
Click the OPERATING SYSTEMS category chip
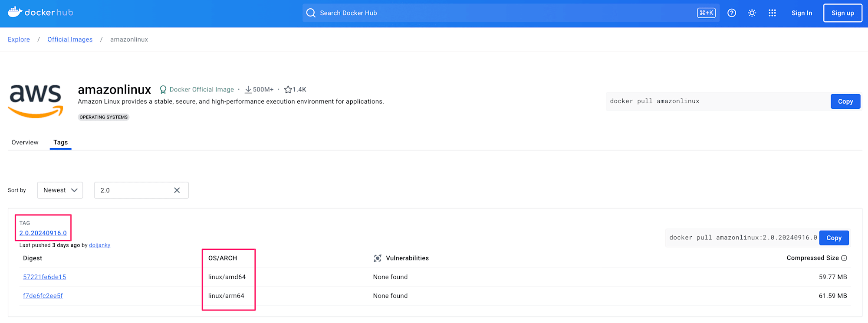pyautogui.click(x=104, y=117)
